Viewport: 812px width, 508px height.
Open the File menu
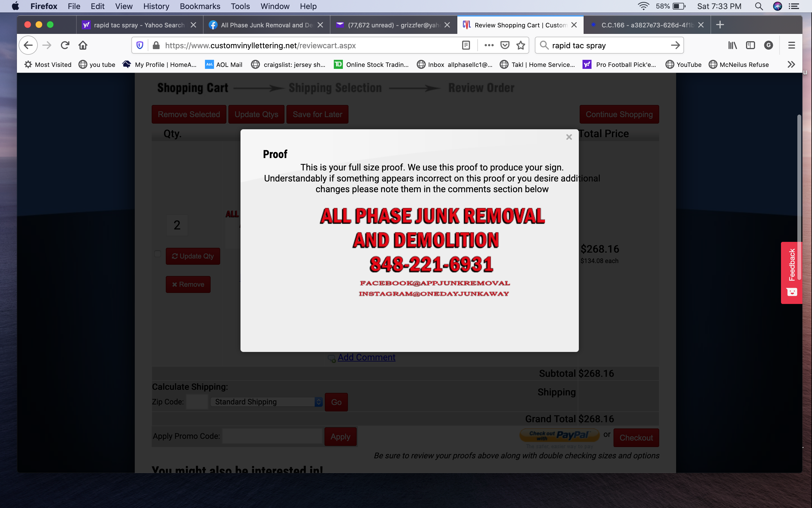(74, 6)
